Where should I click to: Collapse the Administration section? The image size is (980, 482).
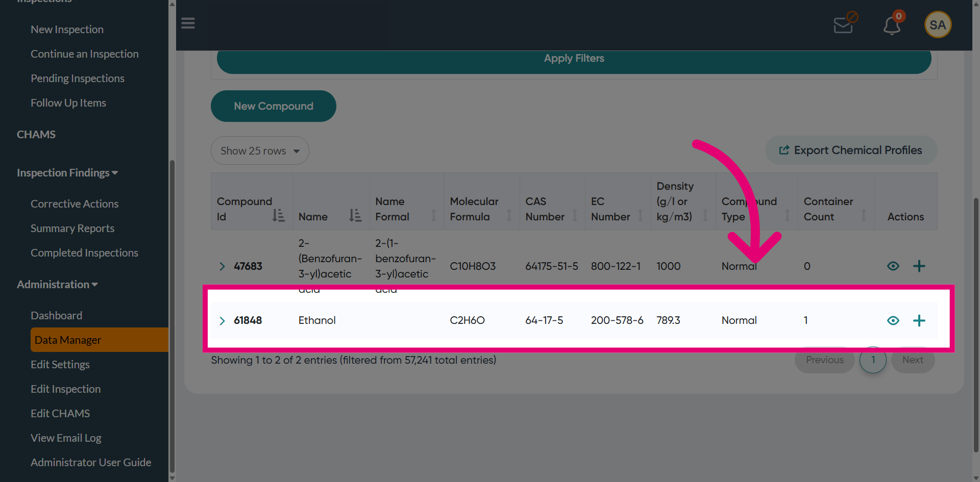coord(57,285)
